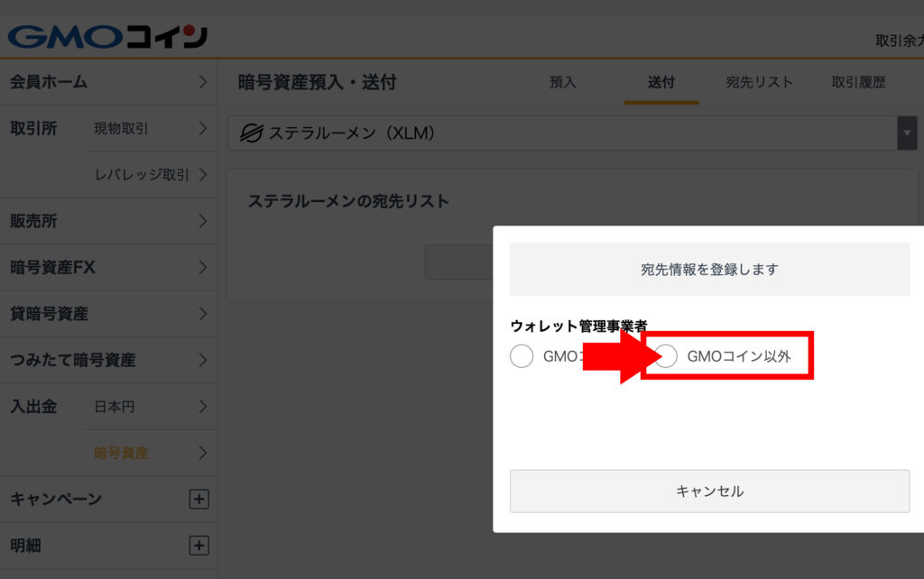The width and height of the screenshot is (924, 579).
Task: Open the レバレッジ取引 chevron arrow
Action: click(203, 174)
